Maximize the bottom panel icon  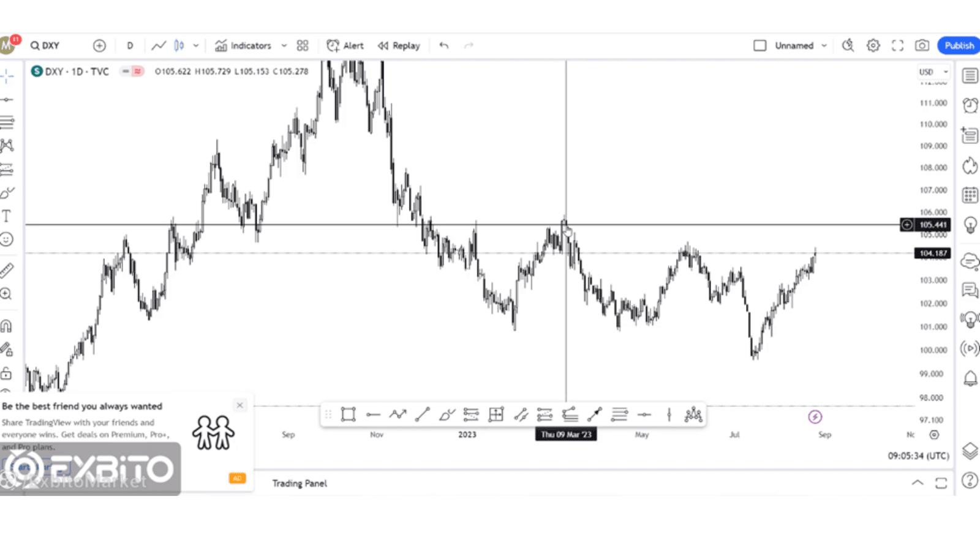941,483
